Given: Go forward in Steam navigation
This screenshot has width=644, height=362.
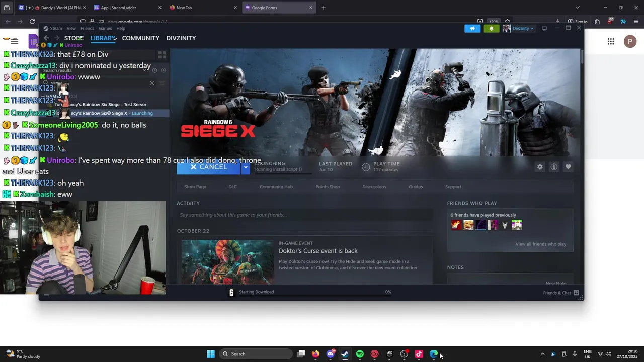Looking at the screenshot, I should 56,38.
